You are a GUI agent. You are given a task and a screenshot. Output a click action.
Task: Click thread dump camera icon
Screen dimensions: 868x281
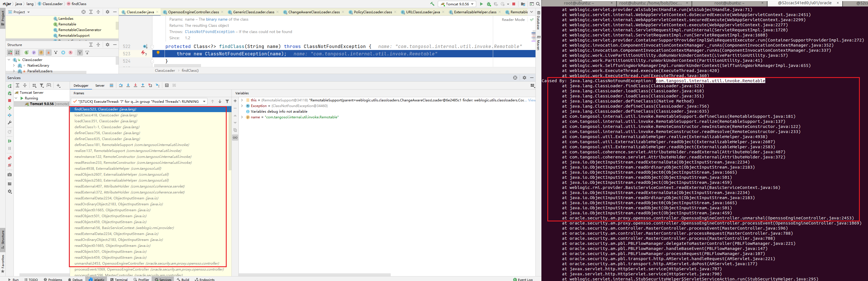[x=9, y=175]
